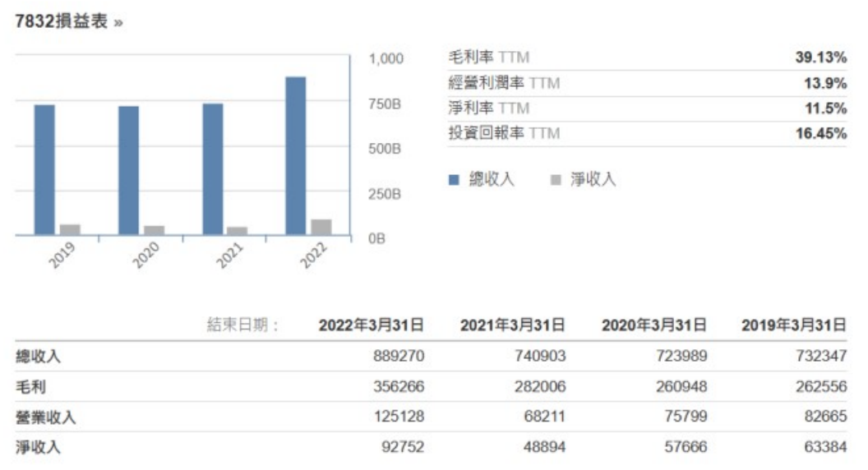Open the 7832損益表 heading link
The width and height of the screenshot is (868, 470).
[62, 22]
